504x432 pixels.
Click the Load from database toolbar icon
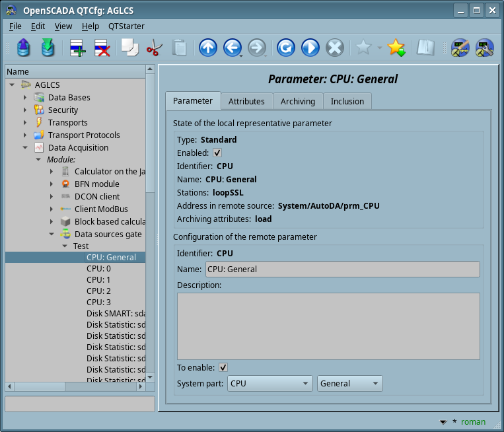pyautogui.click(x=24, y=48)
